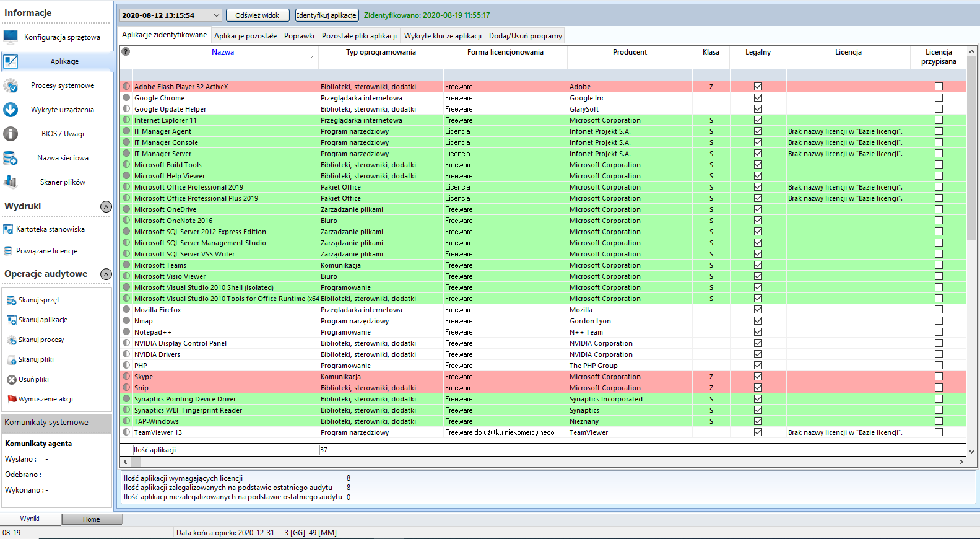Viewport: 980px width, 539px height.
Task: Select the Aplikacje sidebar icon
Action: point(11,61)
